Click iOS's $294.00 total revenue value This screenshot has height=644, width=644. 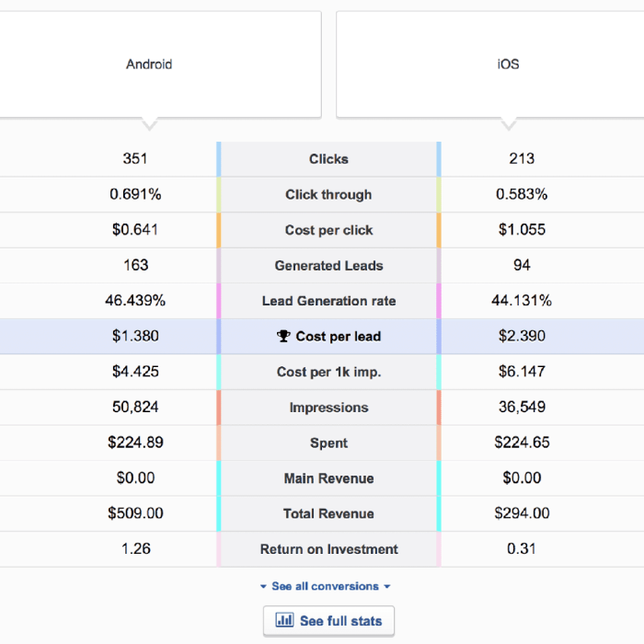point(522,514)
